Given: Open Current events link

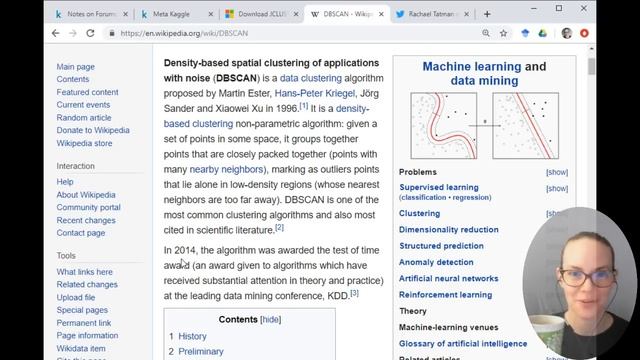Looking at the screenshot, I should [x=83, y=105].
